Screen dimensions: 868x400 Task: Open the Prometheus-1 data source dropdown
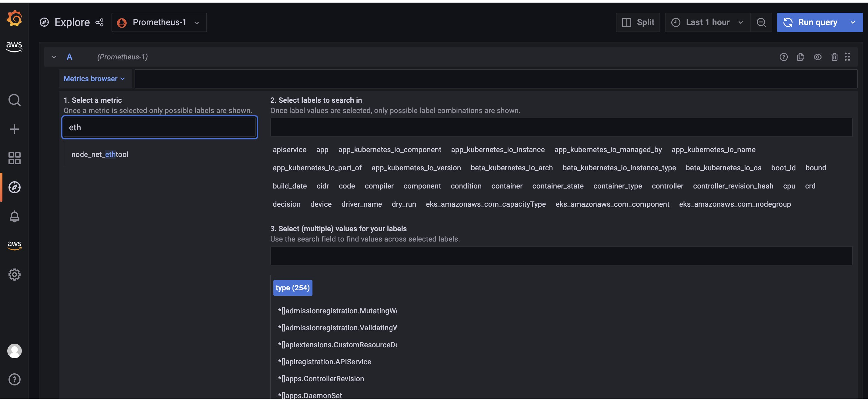point(159,22)
